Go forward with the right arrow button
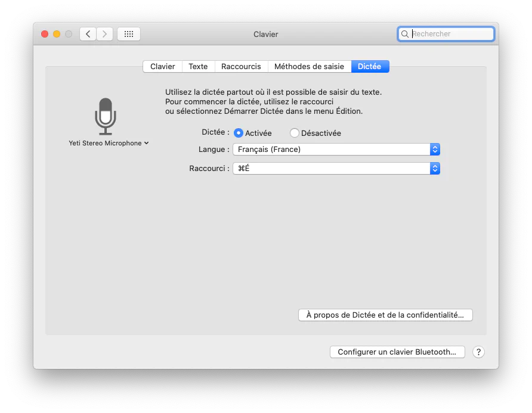The image size is (532, 413). 104,34
